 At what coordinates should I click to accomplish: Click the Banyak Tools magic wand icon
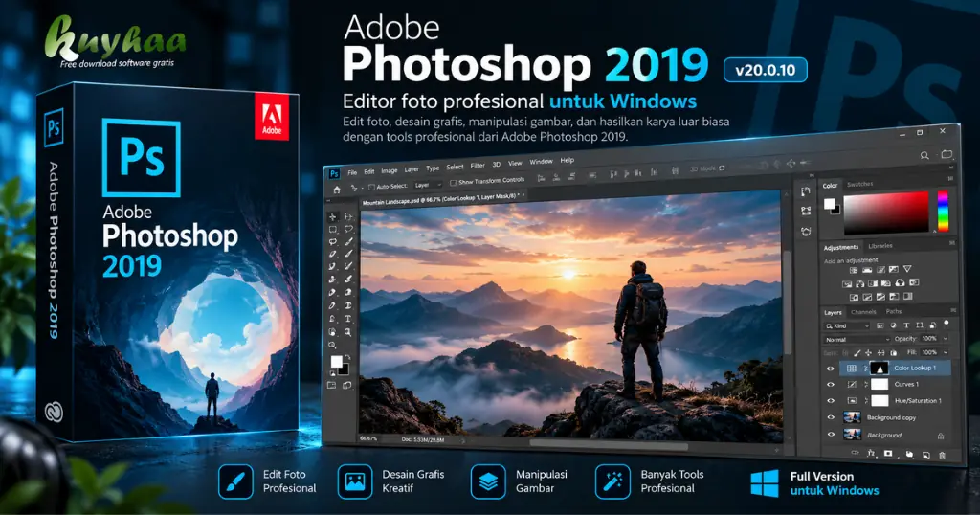[x=612, y=481]
